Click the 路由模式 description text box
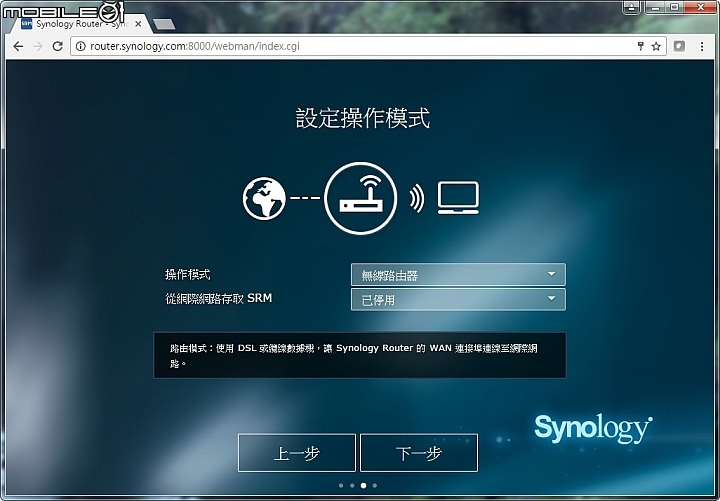720x501 pixels. 360,355
